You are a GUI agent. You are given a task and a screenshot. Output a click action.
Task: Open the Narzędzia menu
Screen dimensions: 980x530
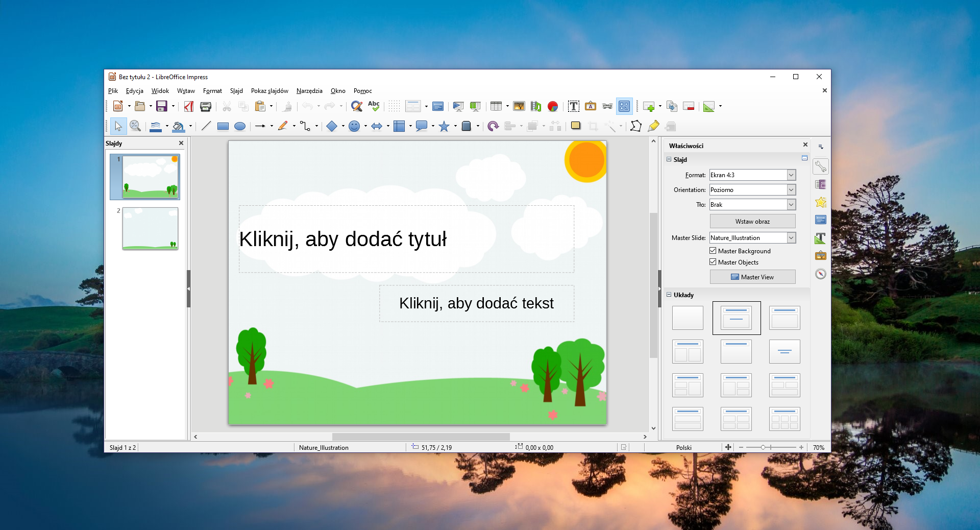click(x=309, y=91)
